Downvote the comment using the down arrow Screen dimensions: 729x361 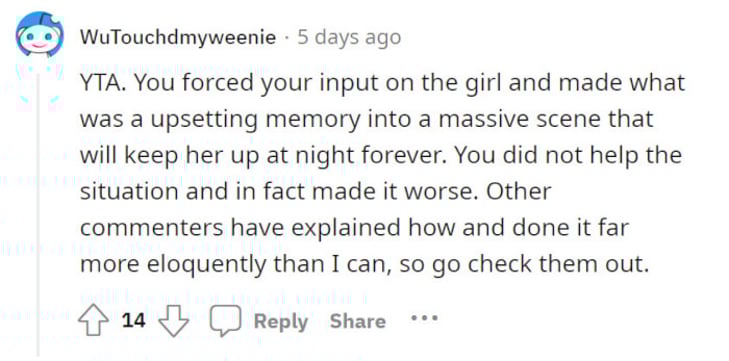tap(174, 321)
